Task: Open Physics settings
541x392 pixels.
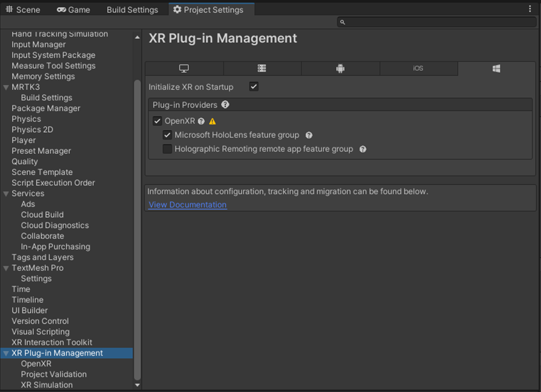Action: pyautogui.click(x=26, y=119)
